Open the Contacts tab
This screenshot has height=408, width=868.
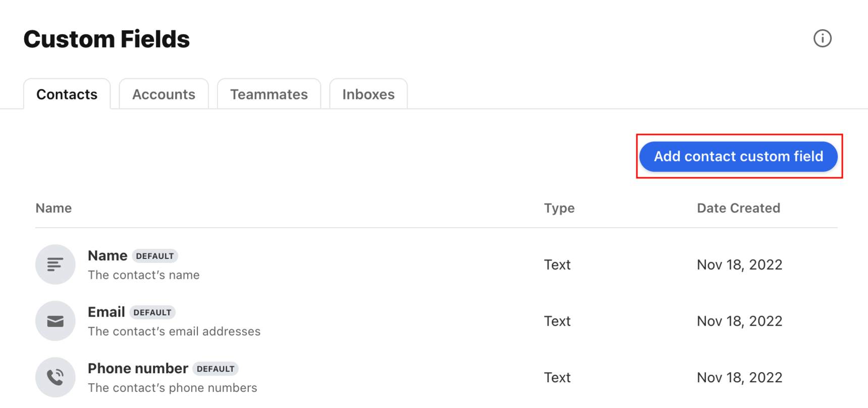67,94
